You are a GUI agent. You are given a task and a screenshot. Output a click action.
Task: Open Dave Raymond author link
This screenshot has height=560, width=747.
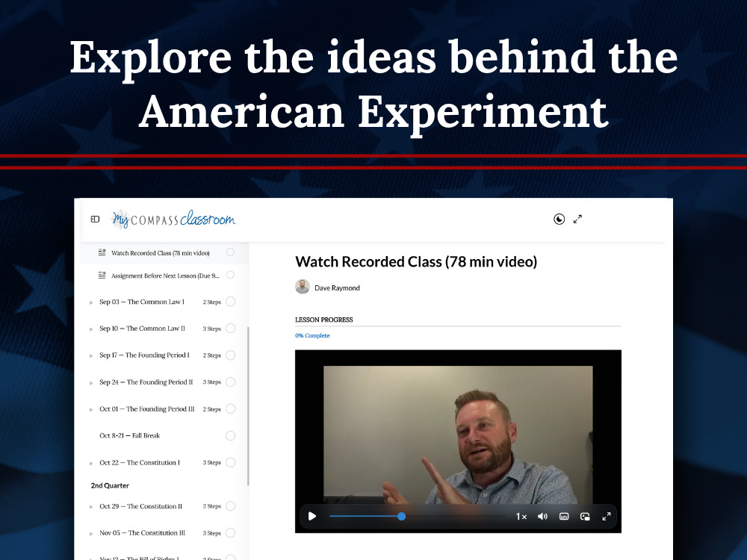[338, 288]
